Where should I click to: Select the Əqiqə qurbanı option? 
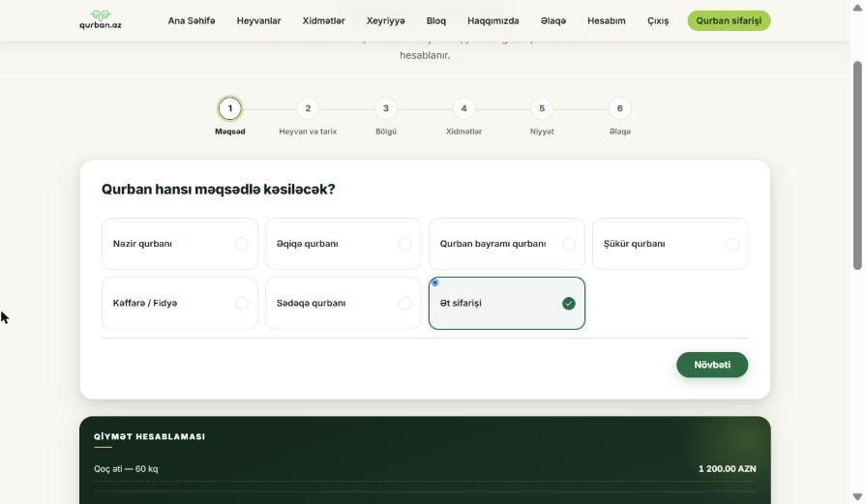pyautogui.click(x=343, y=244)
